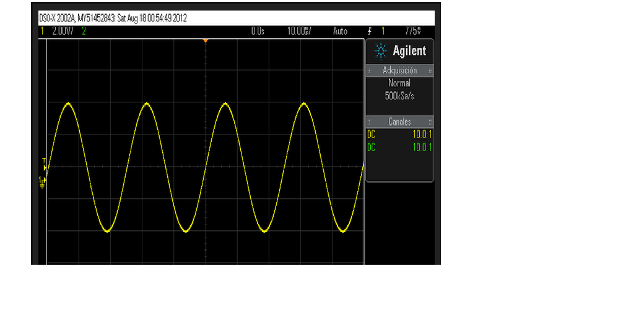Select the green channel 2 indicator

tap(84, 31)
